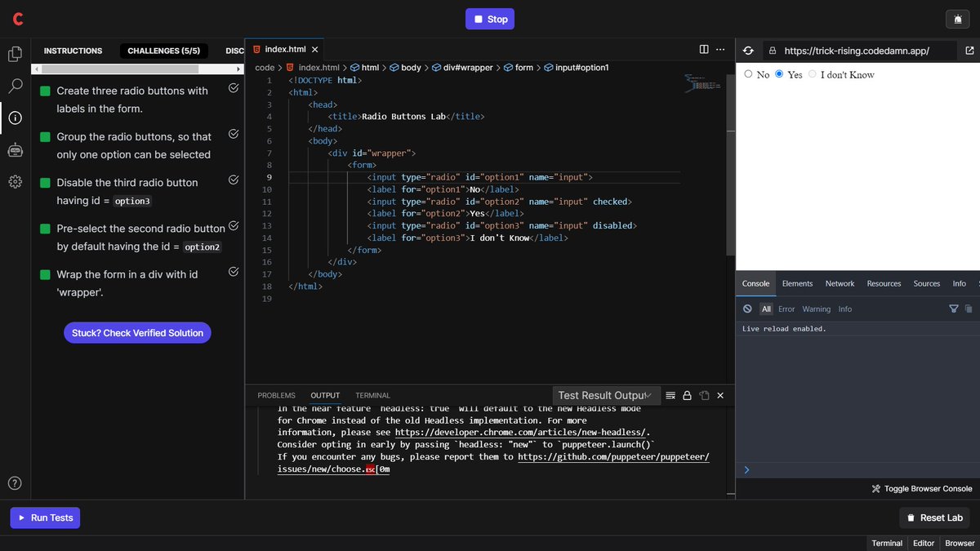The width and height of the screenshot is (980, 551).
Task: Filter console by Error level
Action: (x=786, y=309)
